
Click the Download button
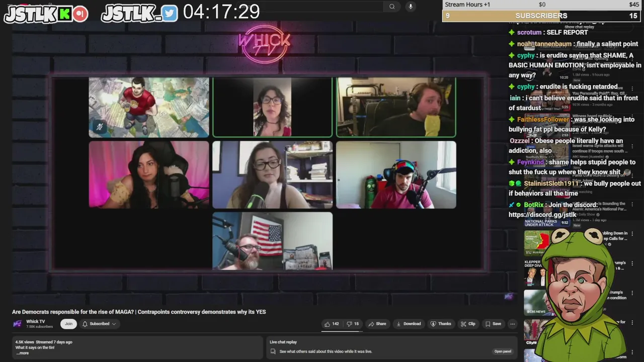coord(409,324)
